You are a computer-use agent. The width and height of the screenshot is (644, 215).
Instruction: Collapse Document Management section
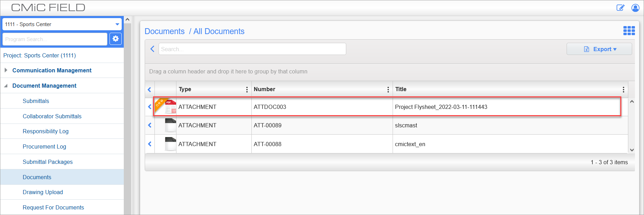(6, 86)
